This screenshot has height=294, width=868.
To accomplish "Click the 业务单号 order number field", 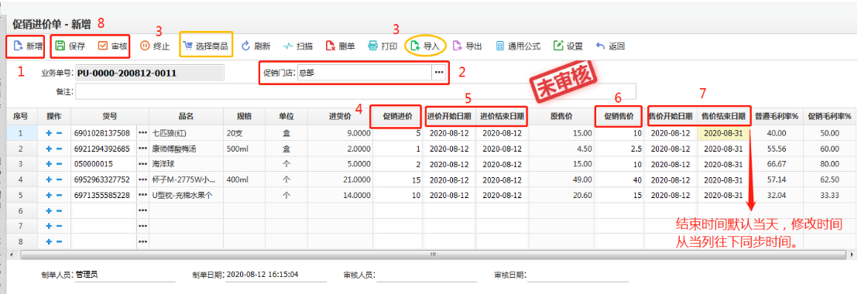I will [149, 73].
